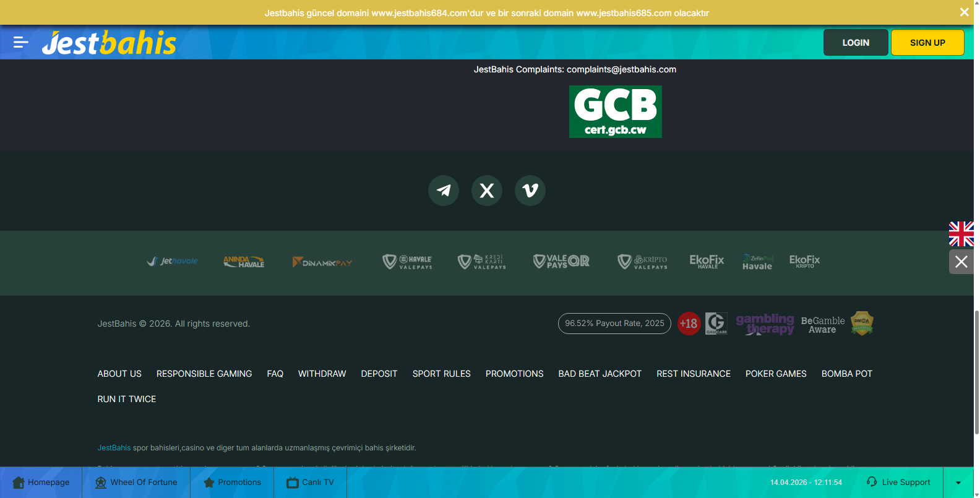980x498 pixels.
Task: Start Live Support chat
Action: [898, 483]
